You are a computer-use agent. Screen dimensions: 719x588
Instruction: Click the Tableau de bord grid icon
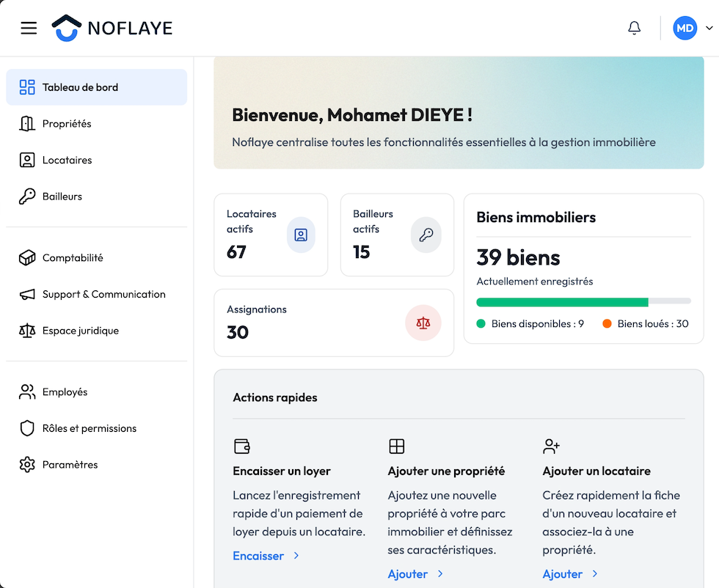click(27, 87)
